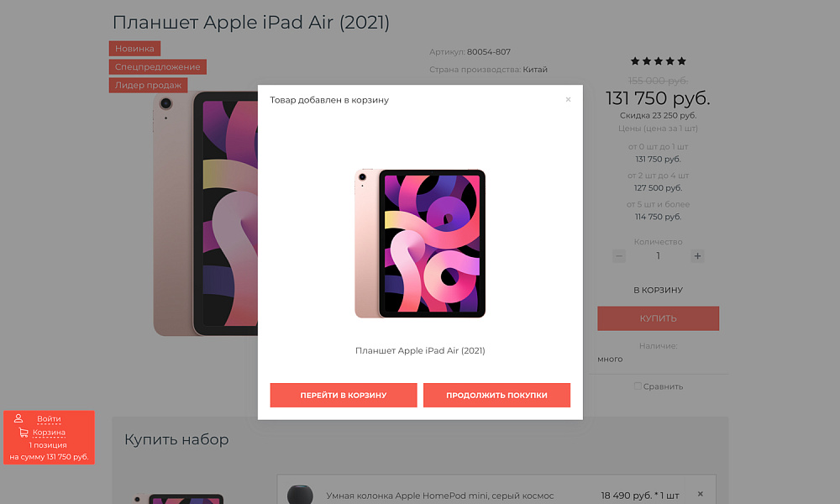Click the Новинка badge
This screenshot has width=840, height=504.
[x=134, y=49]
